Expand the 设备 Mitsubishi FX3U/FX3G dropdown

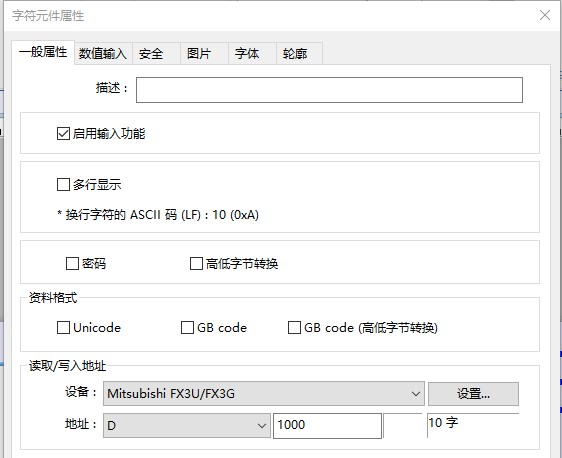[264, 393]
